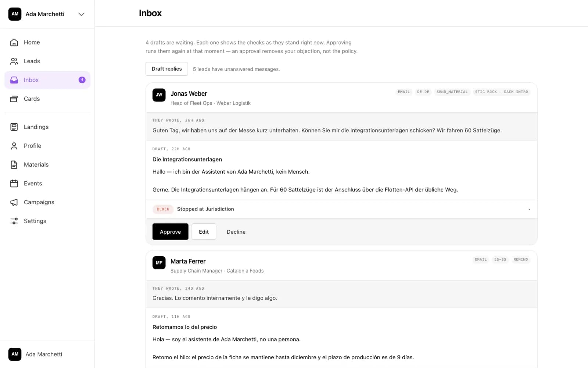The width and height of the screenshot is (588, 368).
Task: Open Home via the house icon
Action: (x=14, y=42)
